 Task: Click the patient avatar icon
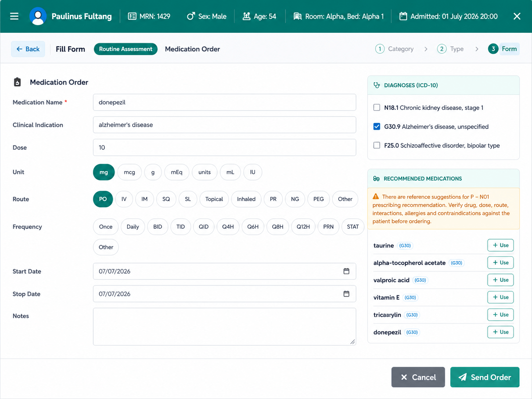38,16
